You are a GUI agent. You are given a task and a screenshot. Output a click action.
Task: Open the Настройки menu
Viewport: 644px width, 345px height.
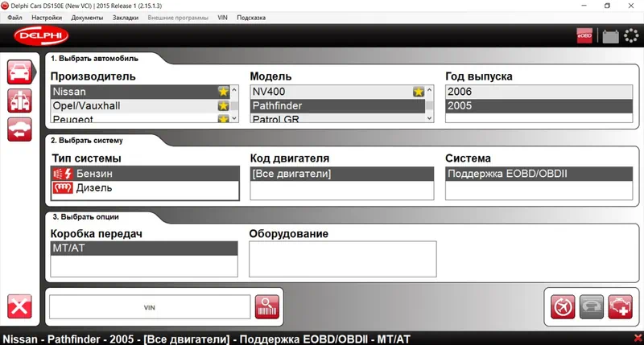47,18
